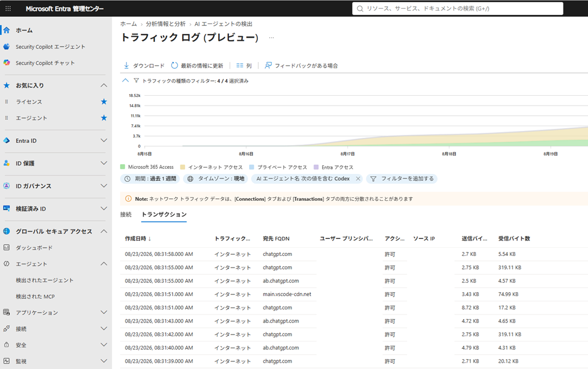Select the トランザクション tab

pos(164,214)
